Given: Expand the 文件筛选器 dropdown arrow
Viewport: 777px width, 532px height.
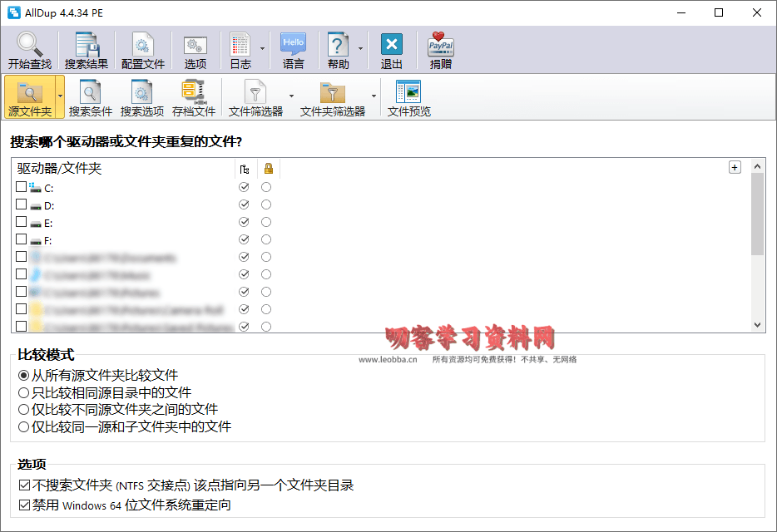Looking at the screenshot, I should 291,96.
